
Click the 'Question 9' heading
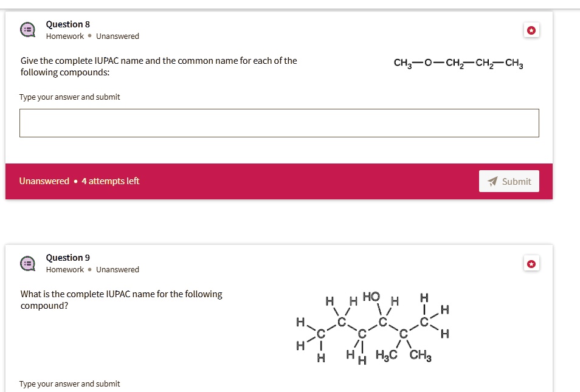coord(67,258)
